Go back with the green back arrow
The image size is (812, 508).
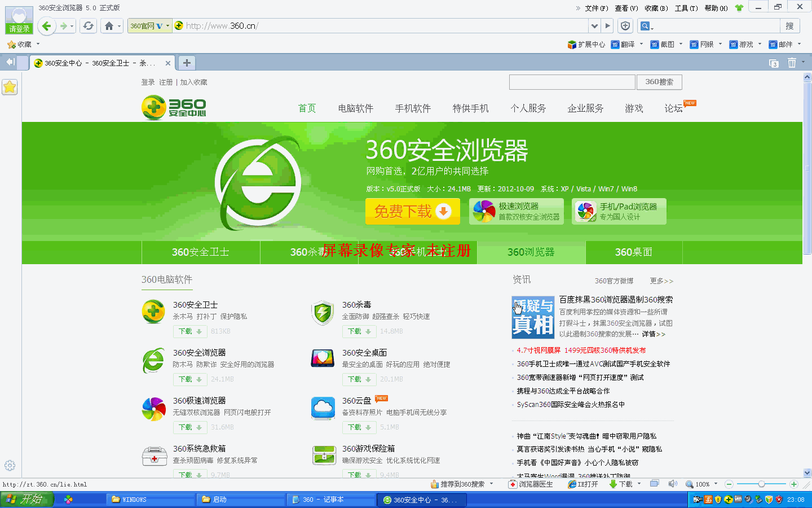point(47,26)
